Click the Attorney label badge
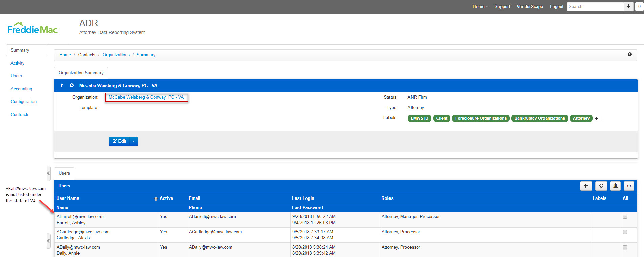This screenshot has height=257, width=644. point(581,118)
